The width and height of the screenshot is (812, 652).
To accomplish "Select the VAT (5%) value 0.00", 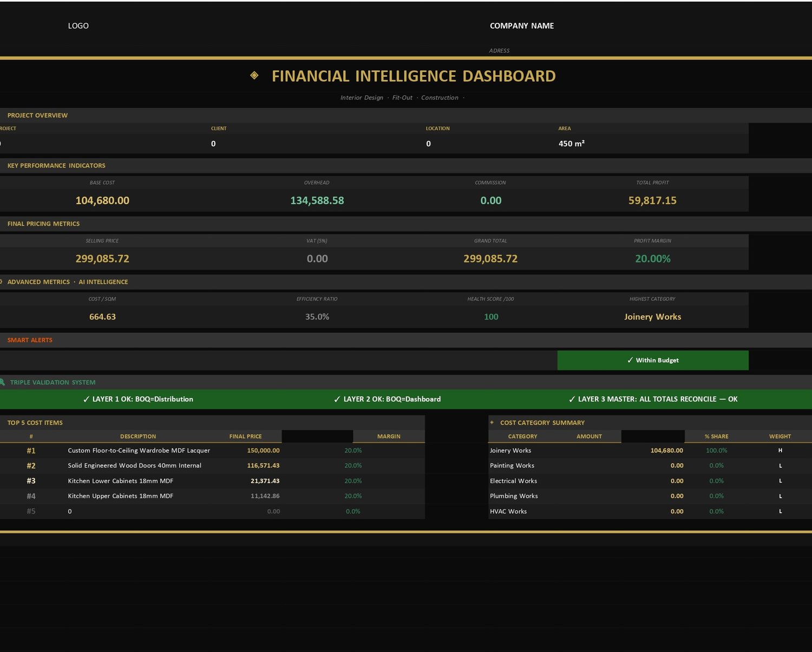I will (x=317, y=259).
